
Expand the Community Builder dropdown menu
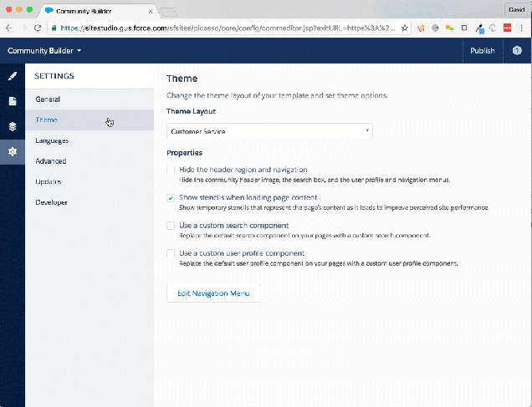44,51
